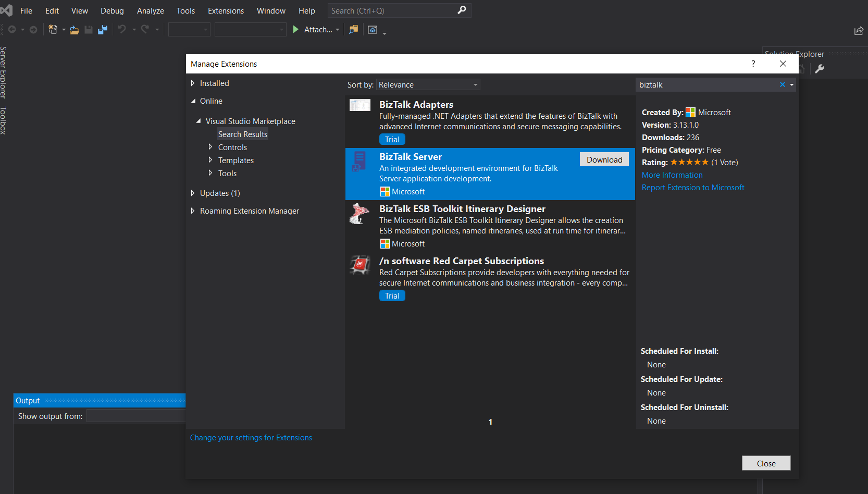This screenshot has width=868, height=494.
Task: Expand the Tools tree node
Action: [x=210, y=173]
